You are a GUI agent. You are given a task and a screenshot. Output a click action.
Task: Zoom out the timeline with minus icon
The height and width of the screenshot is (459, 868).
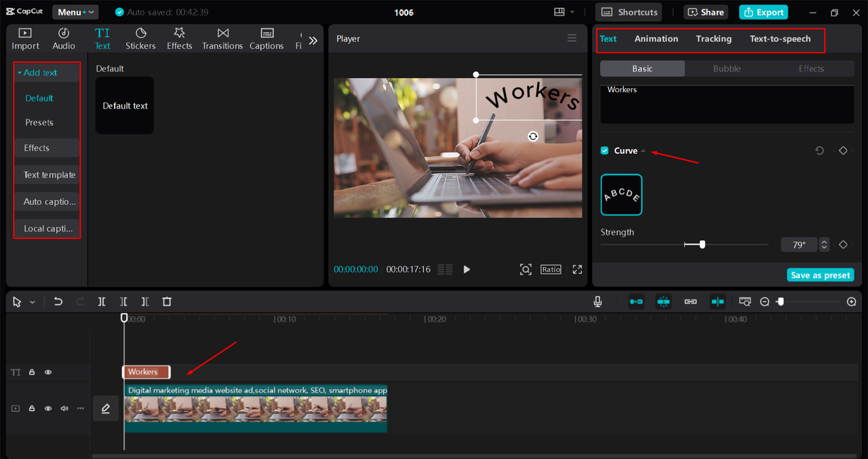coord(765,302)
